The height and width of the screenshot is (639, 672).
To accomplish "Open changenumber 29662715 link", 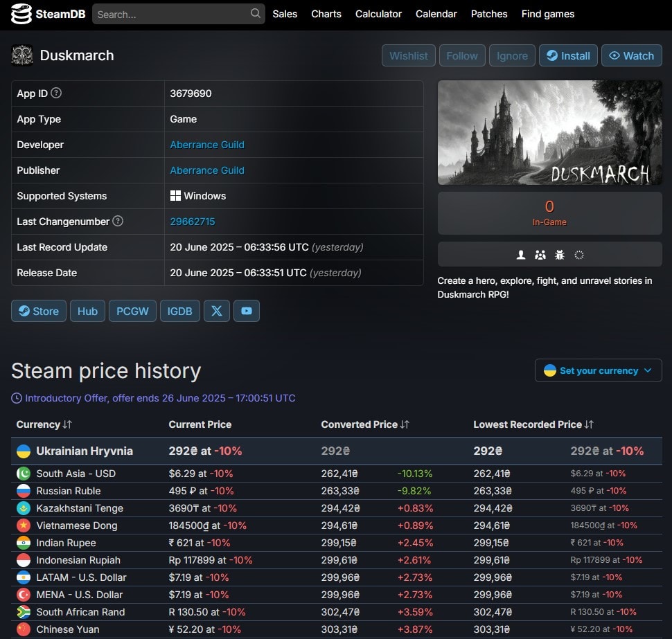I will (x=193, y=222).
